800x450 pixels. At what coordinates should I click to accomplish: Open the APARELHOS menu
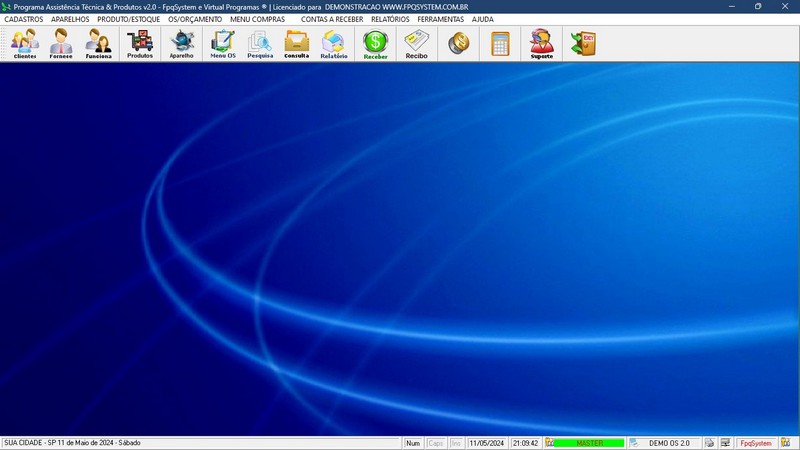coord(70,19)
